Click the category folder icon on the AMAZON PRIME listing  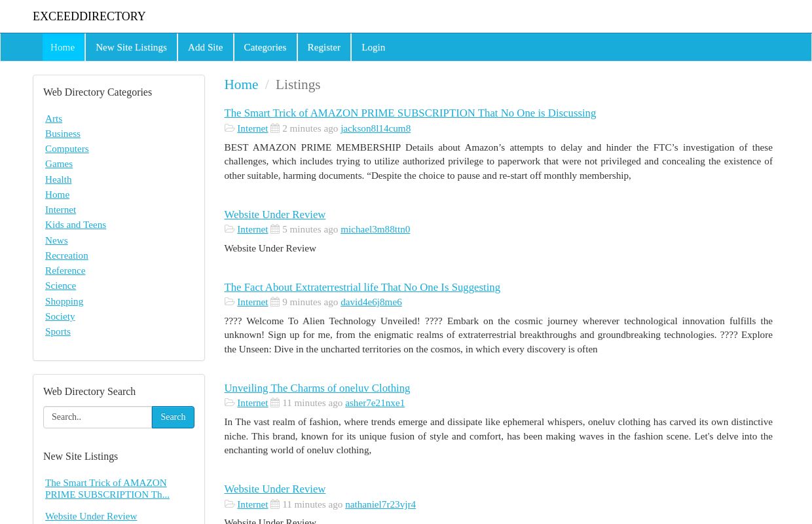230,128
